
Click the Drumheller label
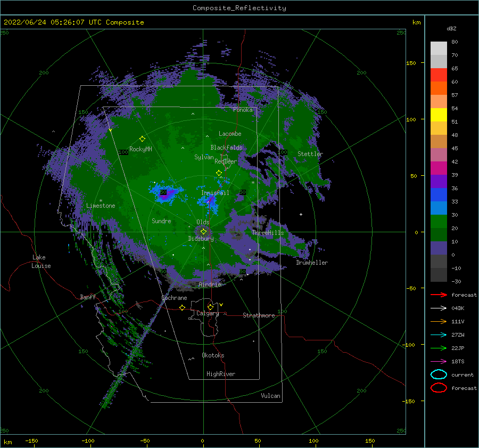(x=312, y=263)
